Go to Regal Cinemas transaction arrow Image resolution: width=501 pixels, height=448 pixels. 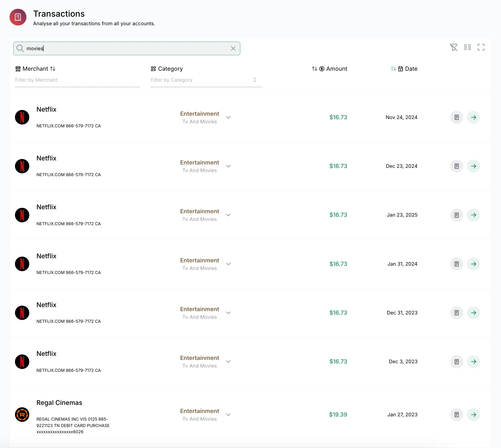click(x=473, y=415)
